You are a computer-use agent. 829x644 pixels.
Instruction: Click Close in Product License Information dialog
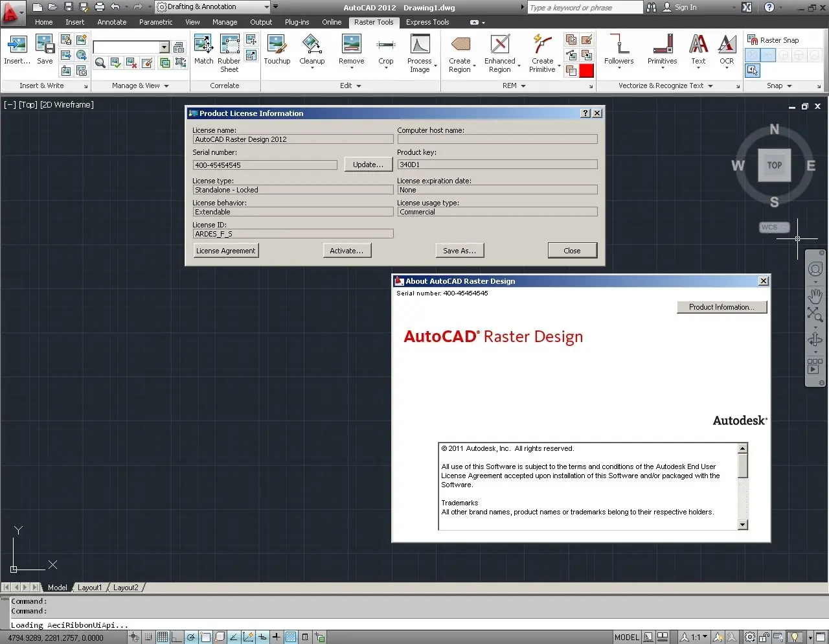573,251
